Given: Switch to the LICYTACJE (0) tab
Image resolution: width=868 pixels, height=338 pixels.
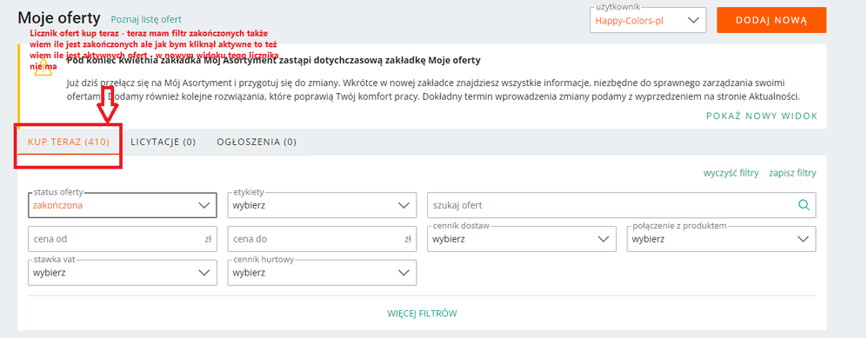Looking at the screenshot, I should coord(164,142).
